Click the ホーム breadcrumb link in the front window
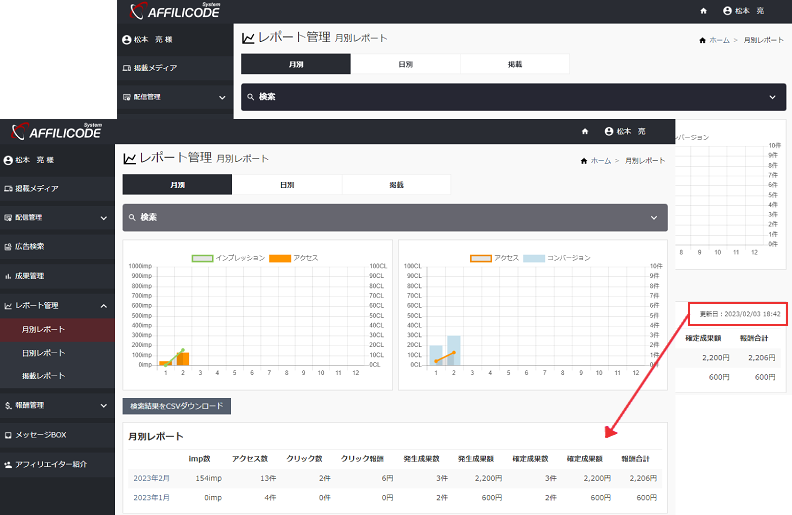 point(600,160)
